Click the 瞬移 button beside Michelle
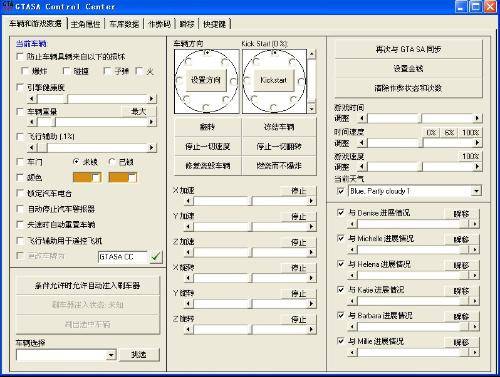Image resolution: width=500 pixels, height=377 pixels. coord(462,239)
